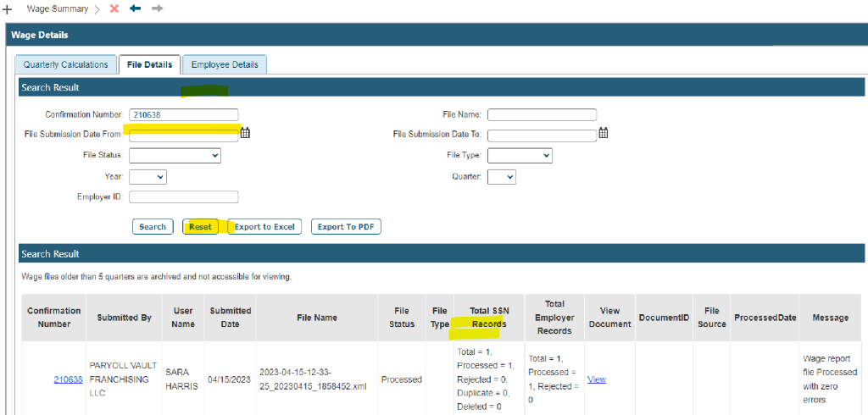Expand the Year dropdown
868x415 pixels.
tap(147, 177)
